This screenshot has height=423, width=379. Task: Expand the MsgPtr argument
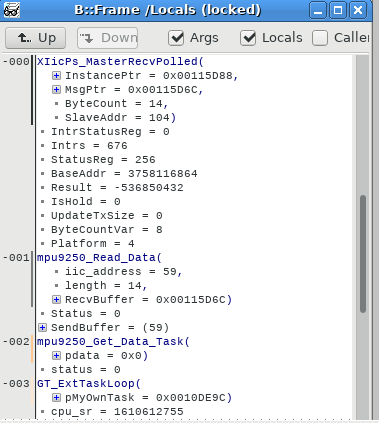tap(56, 90)
